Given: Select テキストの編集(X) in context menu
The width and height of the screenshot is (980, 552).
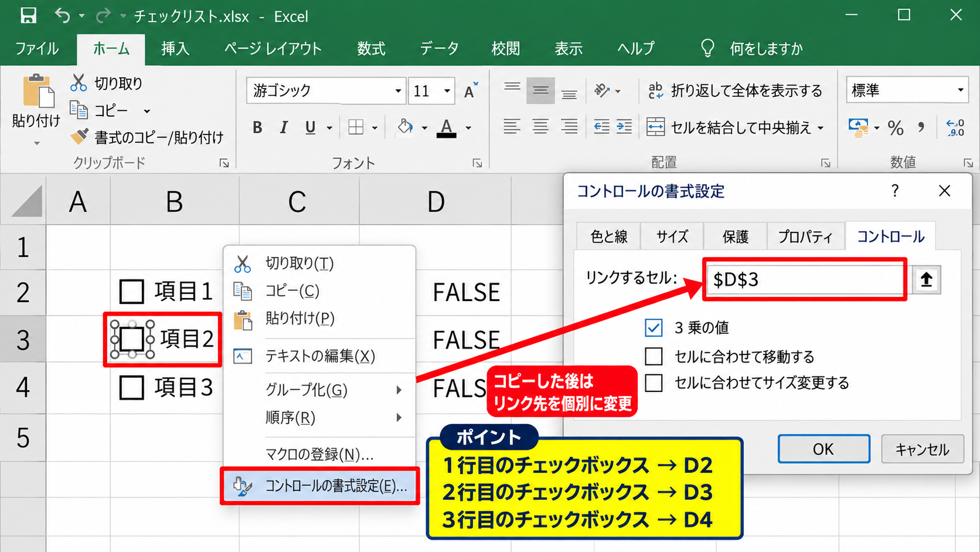Looking at the screenshot, I should 320,356.
